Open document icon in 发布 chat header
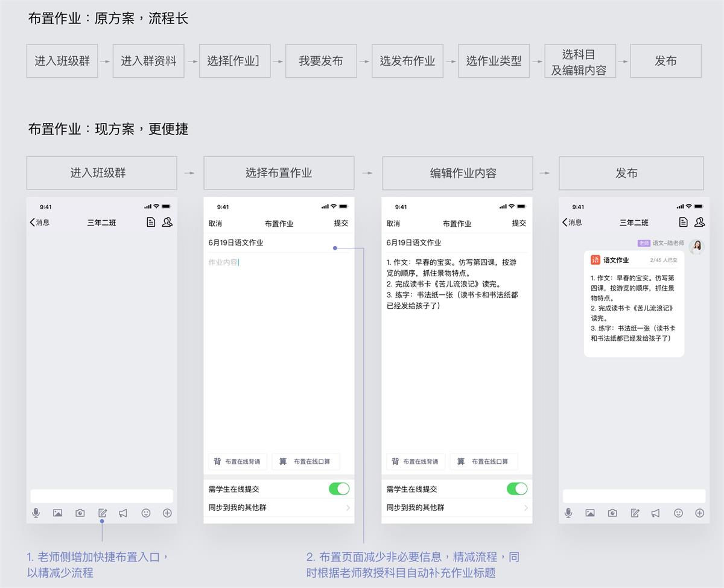The width and height of the screenshot is (724, 588). [683, 223]
